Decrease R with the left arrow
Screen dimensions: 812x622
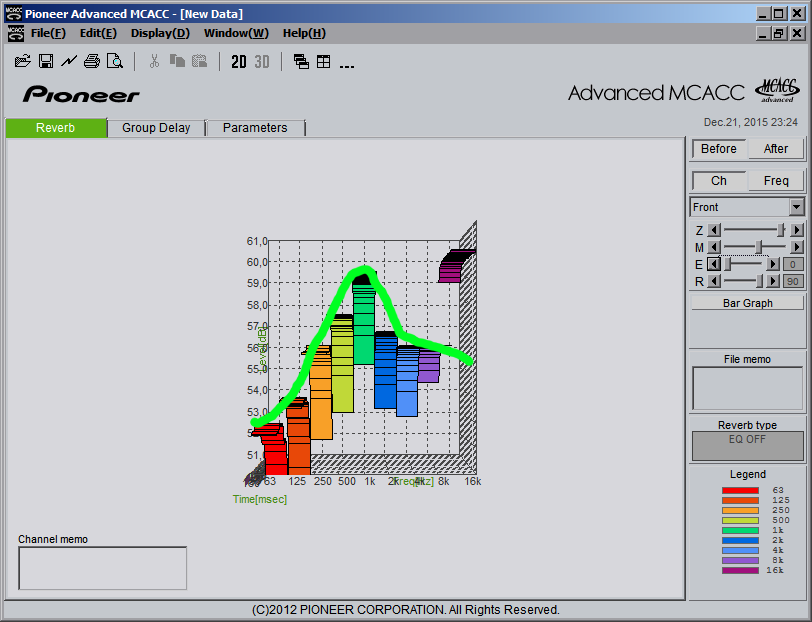(x=714, y=281)
